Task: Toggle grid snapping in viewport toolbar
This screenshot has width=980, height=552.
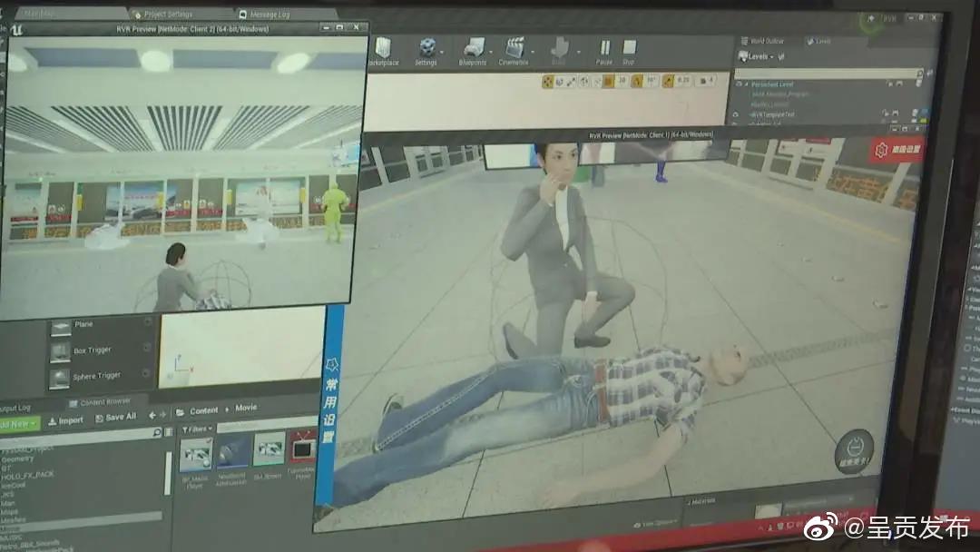Action: (x=609, y=82)
